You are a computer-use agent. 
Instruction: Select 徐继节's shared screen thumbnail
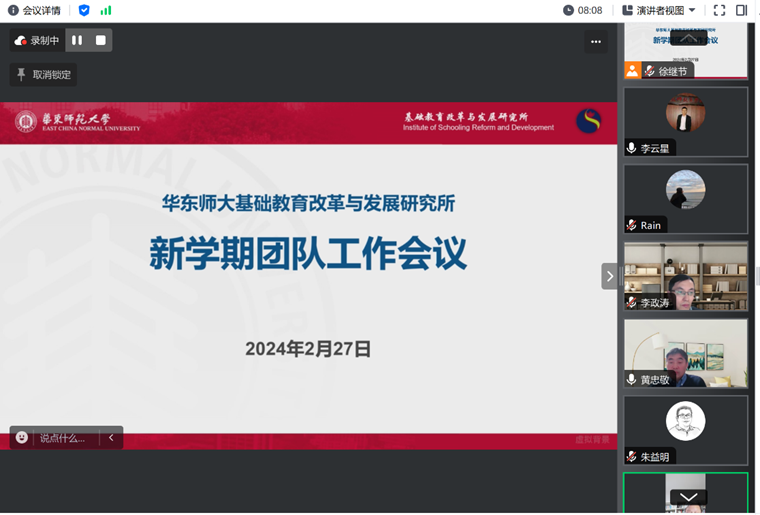point(685,51)
